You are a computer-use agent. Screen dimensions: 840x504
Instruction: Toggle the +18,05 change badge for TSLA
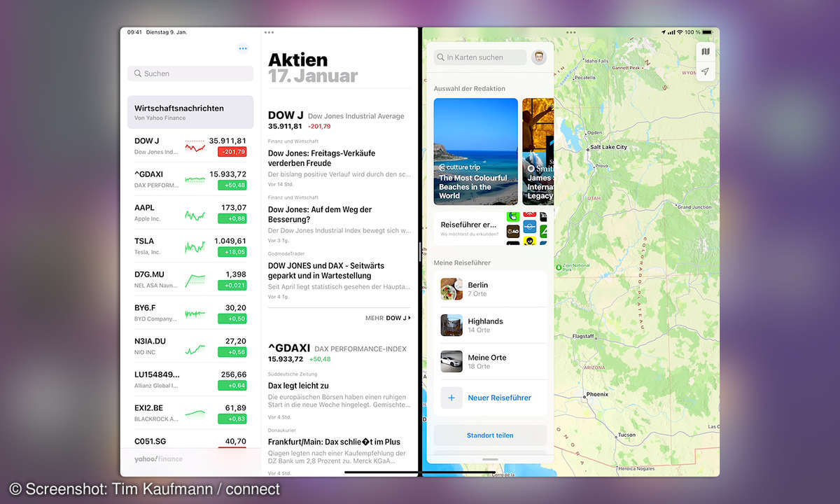pyautogui.click(x=232, y=252)
